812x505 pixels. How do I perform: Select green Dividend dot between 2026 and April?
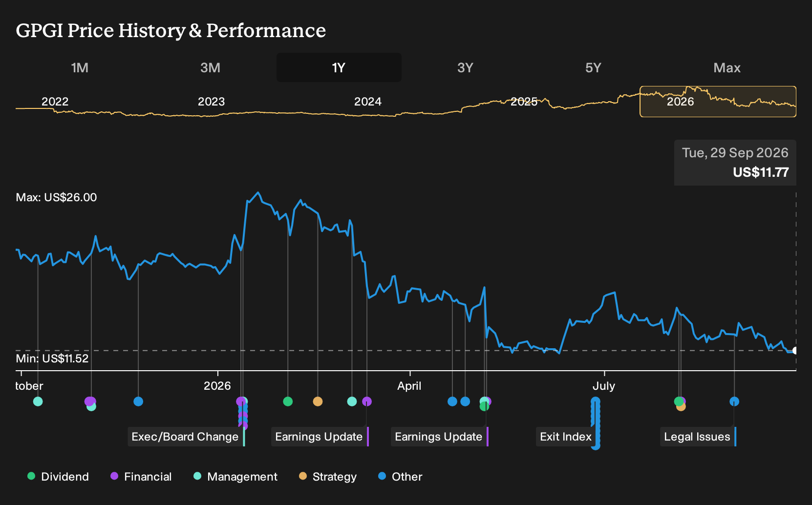(x=288, y=401)
